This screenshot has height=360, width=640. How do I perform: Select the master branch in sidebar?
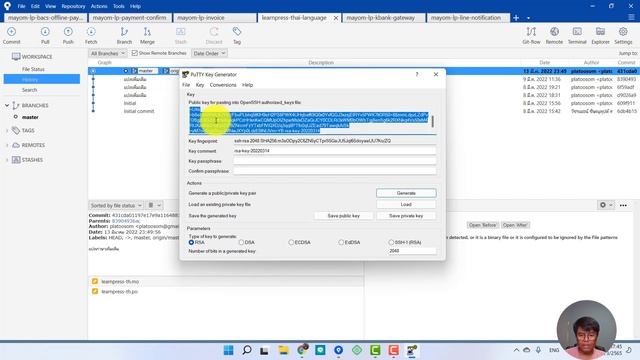point(30,117)
